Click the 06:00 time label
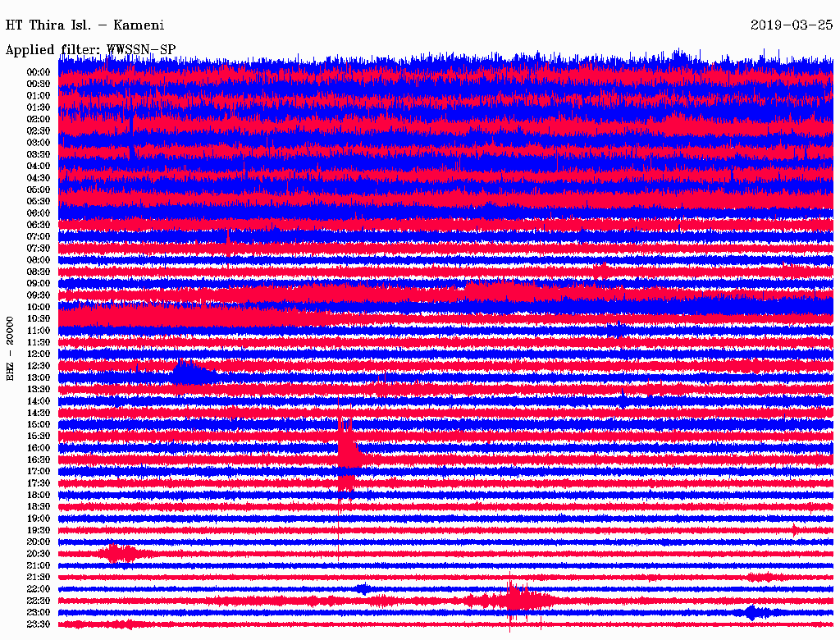840x640 pixels. 39,213
